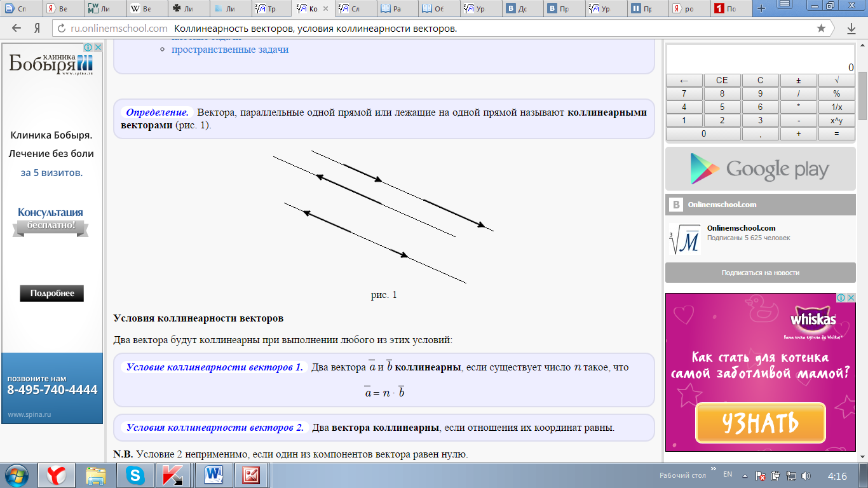
Task: Open Skype from the taskbar
Action: pyautogui.click(x=135, y=475)
